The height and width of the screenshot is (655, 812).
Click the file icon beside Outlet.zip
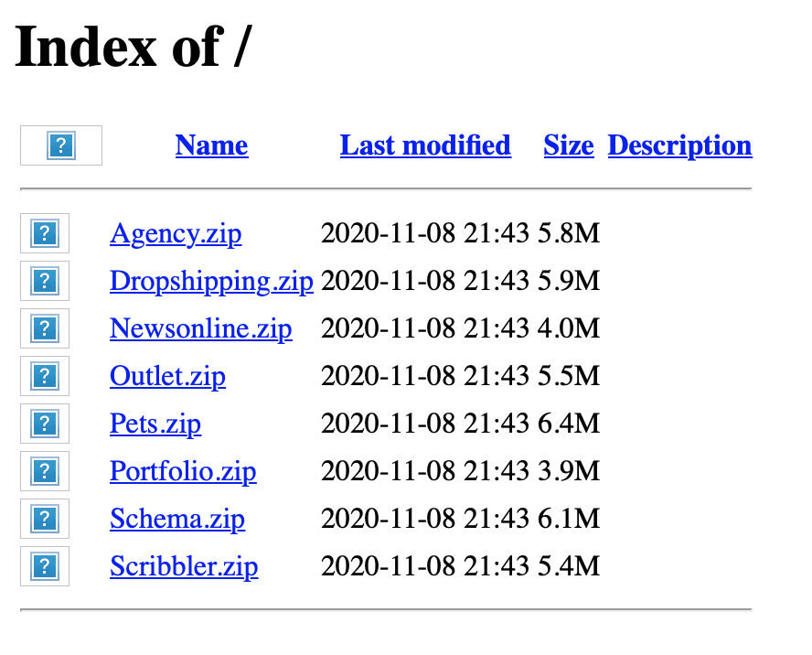click(x=45, y=376)
